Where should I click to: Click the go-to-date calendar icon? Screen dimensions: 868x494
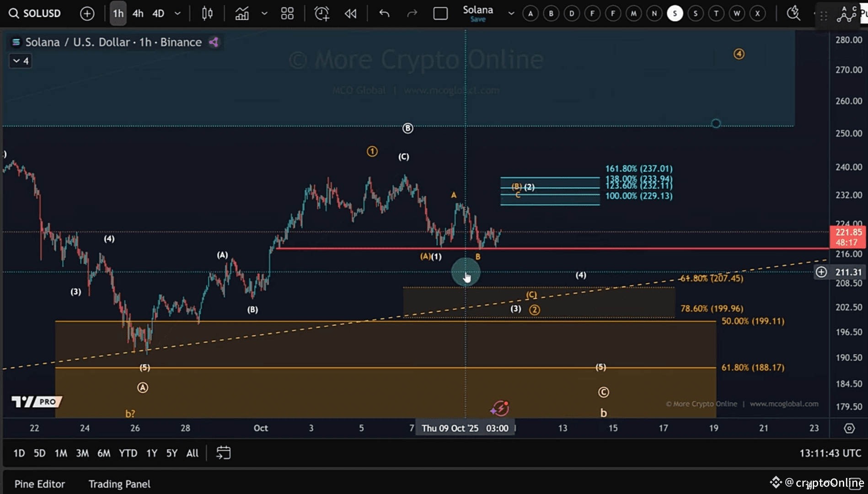[x=223, y=453]
